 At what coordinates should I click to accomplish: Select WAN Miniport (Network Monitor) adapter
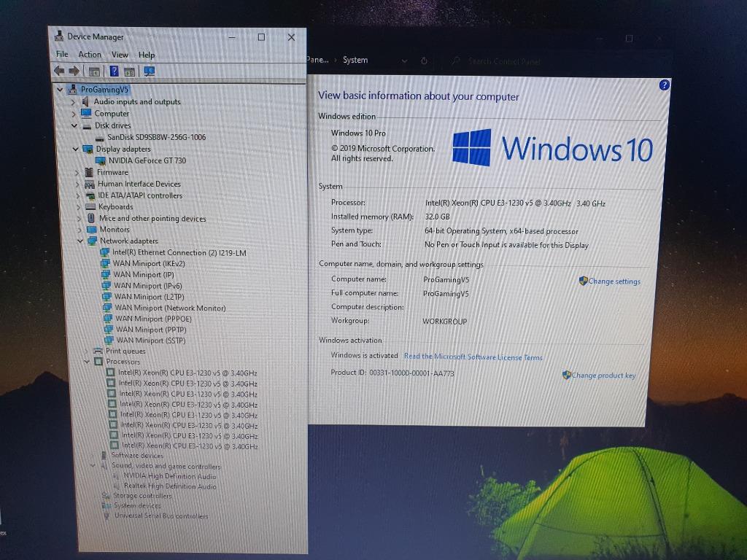(x=170, y=308)
